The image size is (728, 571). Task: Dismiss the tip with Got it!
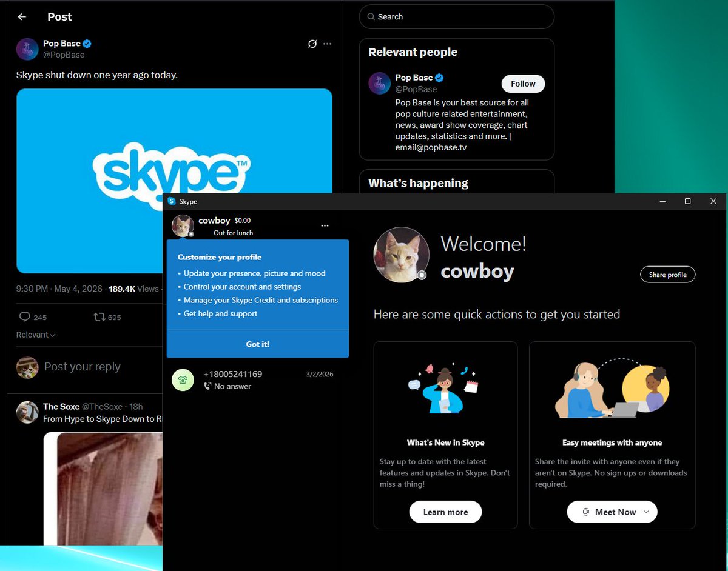click(x=258, y=344)
